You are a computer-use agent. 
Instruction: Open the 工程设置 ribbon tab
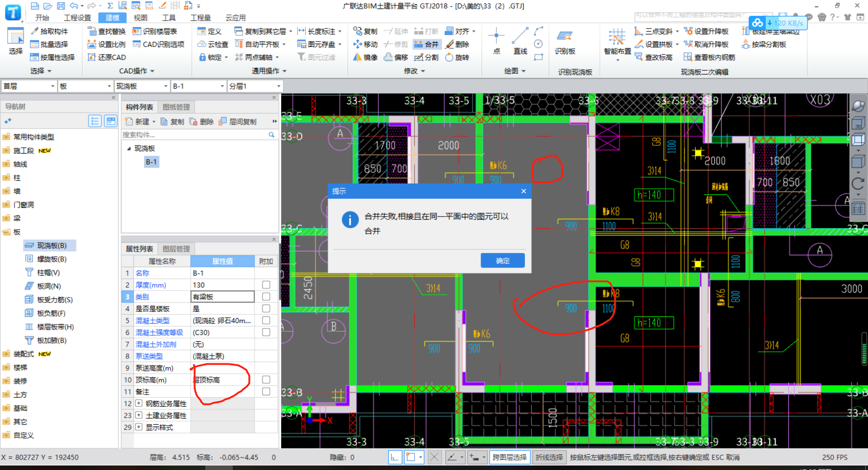(77, 18)
